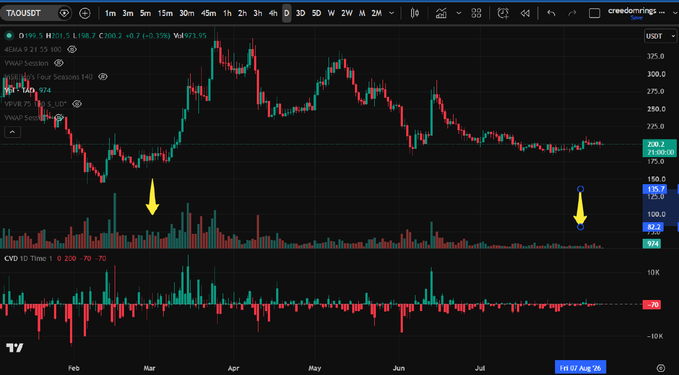Expand the manage layouts dropdown arrow
Image resolution: width=679 pixels, height=375 pixels.
(x=675, y=13)
